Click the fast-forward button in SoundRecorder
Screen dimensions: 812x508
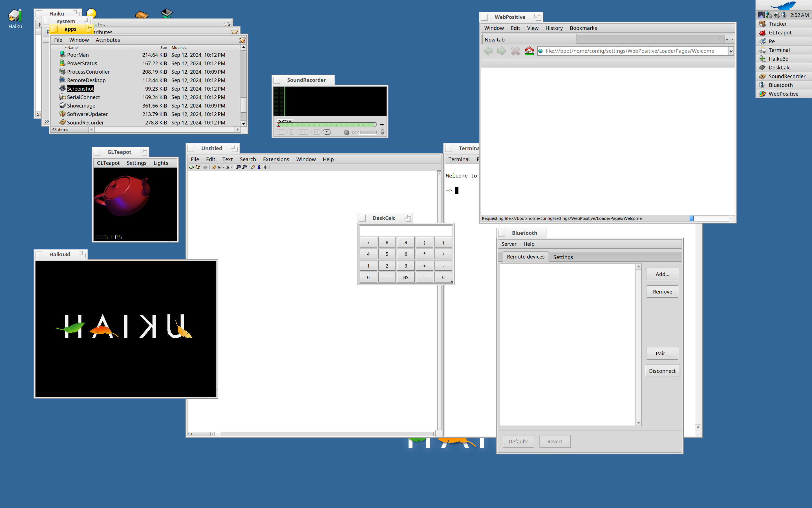pyautogui.click(x=316, y=132)
